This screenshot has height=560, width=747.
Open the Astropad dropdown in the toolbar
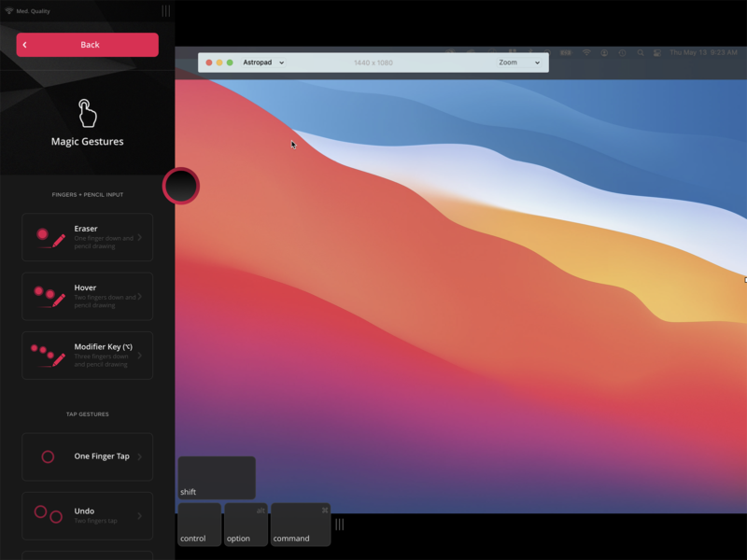tap(263, 63)
